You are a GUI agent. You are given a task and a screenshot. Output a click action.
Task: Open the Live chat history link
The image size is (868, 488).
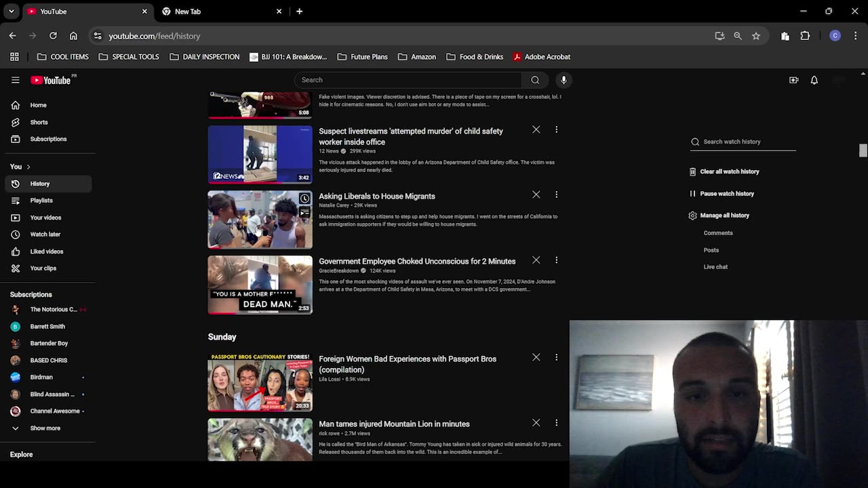pos(715,267)
